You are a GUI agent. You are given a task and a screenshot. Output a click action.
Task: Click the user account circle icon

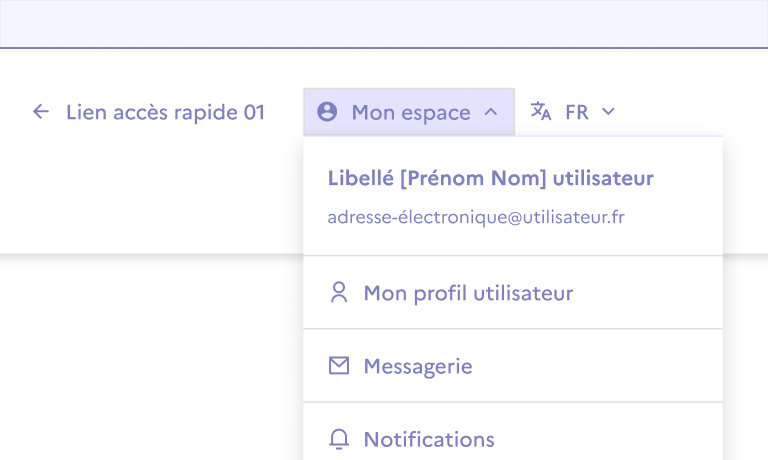pos(327,112)
